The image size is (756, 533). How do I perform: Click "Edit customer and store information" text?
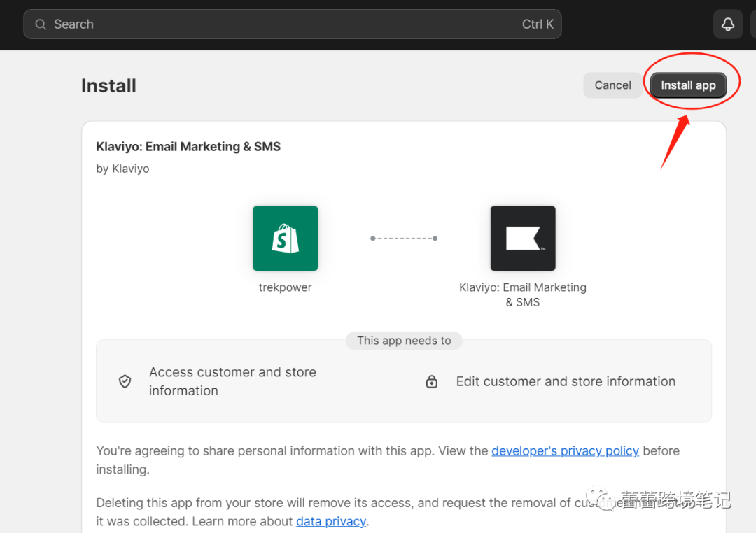pos(566,381)
